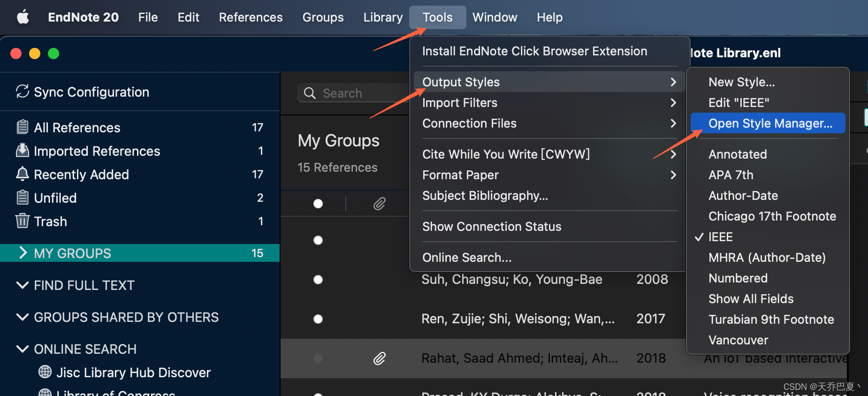
Task: Expand the MY GROUPS chevron
Action: click(x=23, y=253)
